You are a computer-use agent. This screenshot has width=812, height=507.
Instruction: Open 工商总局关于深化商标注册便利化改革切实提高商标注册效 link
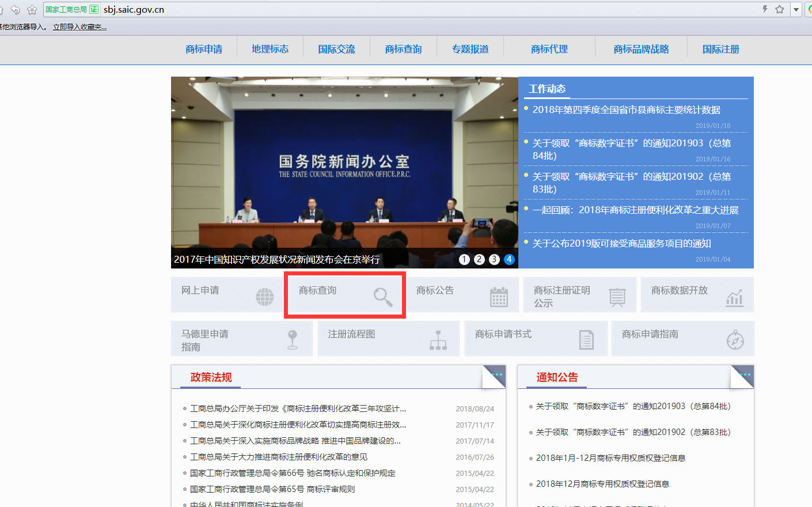point(298,425)
